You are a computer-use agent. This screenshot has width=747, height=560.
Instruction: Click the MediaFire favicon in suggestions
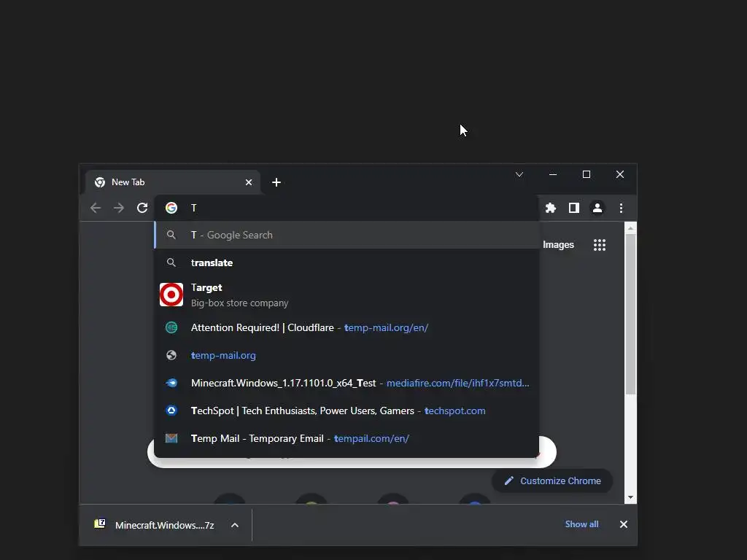pos(171,383)
